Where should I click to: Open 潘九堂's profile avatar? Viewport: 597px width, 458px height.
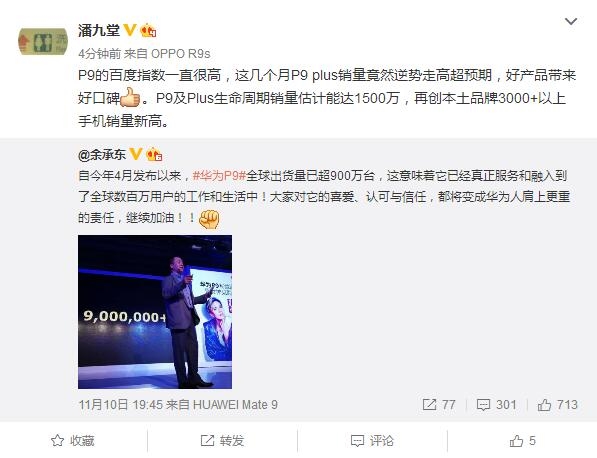tap(43, 41)
